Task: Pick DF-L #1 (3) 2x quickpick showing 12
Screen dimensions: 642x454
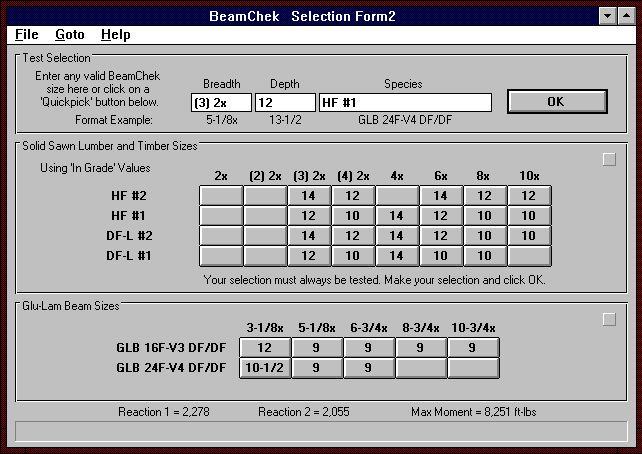Action: point(309,255)
